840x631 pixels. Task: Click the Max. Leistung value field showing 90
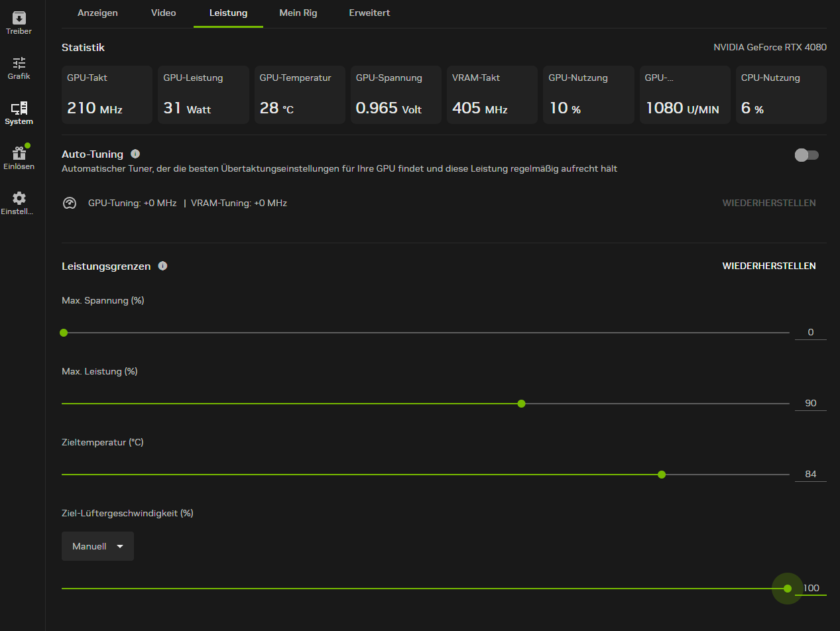[811, 404]
